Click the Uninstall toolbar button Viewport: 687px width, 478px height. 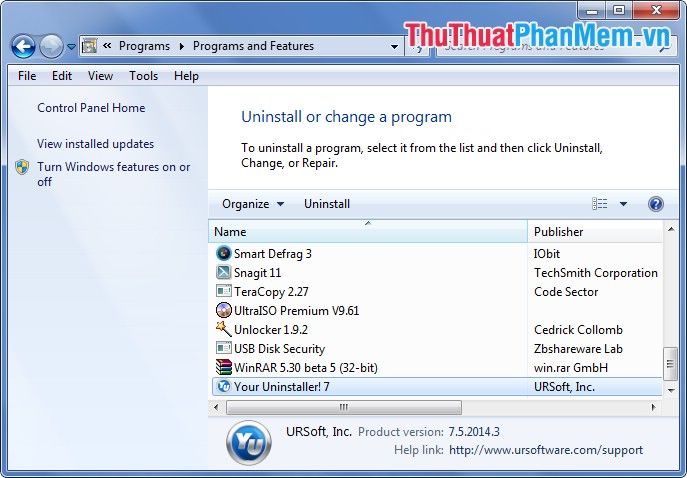pos(327,204)
